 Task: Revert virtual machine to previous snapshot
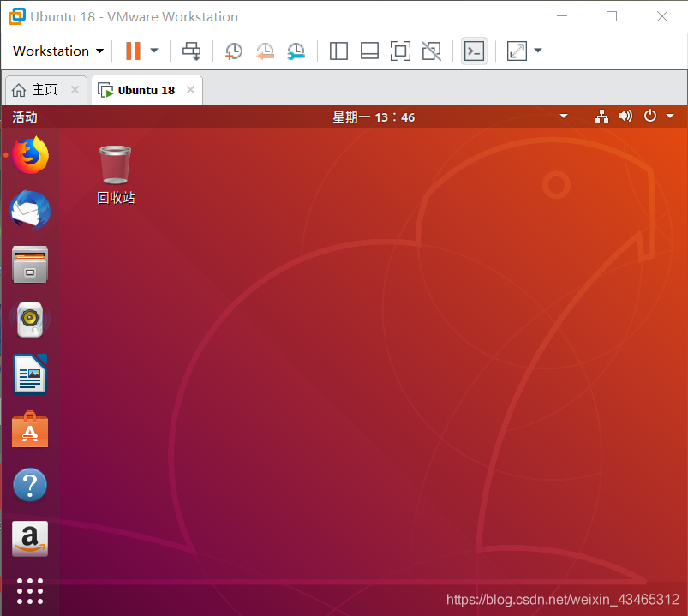pos(265,51)
